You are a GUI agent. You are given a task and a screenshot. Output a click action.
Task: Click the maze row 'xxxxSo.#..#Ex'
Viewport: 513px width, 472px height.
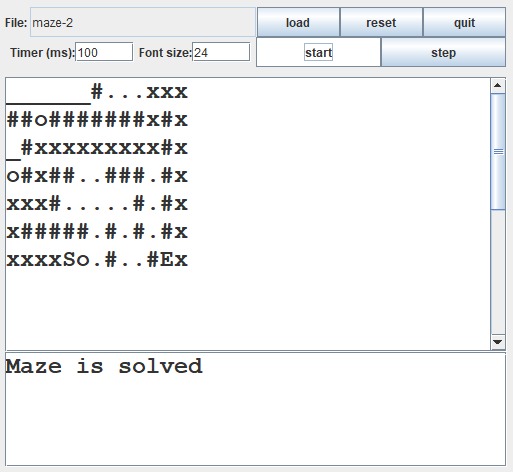tap(97, 260)
